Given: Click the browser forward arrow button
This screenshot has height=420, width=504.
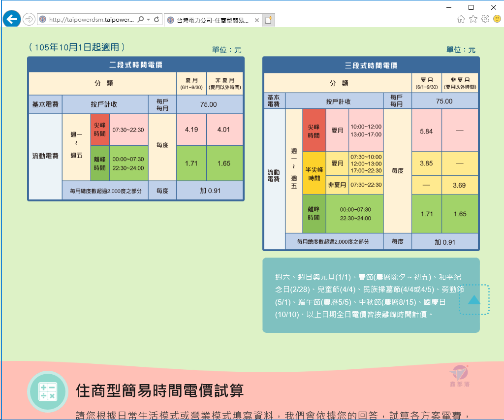Looking at the screenshot, I should tap(29, 19).
